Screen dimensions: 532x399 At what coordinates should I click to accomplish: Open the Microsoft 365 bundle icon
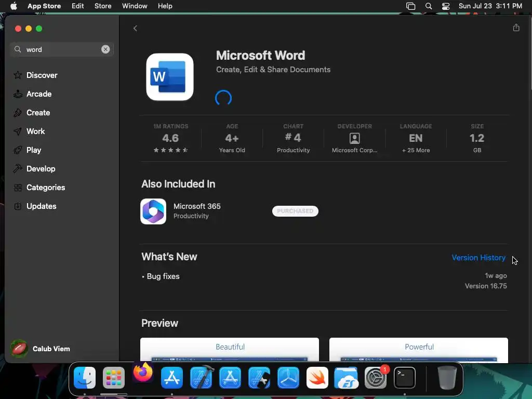click(x=153, y=211)
